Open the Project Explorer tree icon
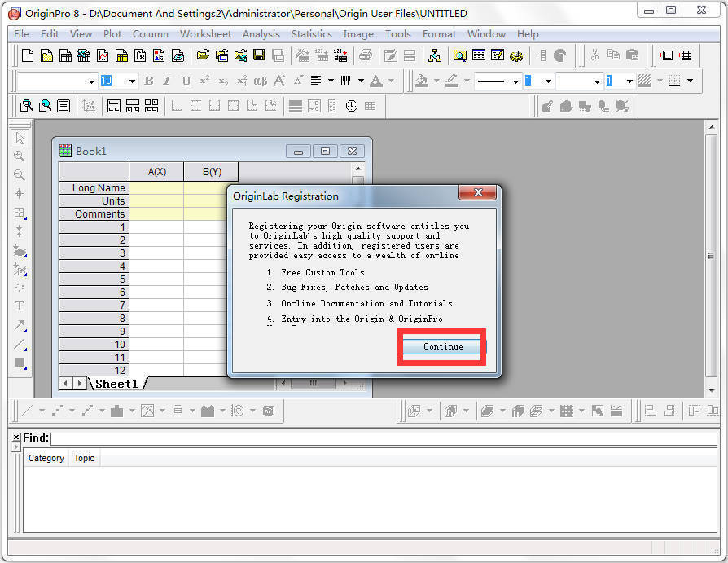Viewport: 728px width, 563px height. click(x=434, y=55)
